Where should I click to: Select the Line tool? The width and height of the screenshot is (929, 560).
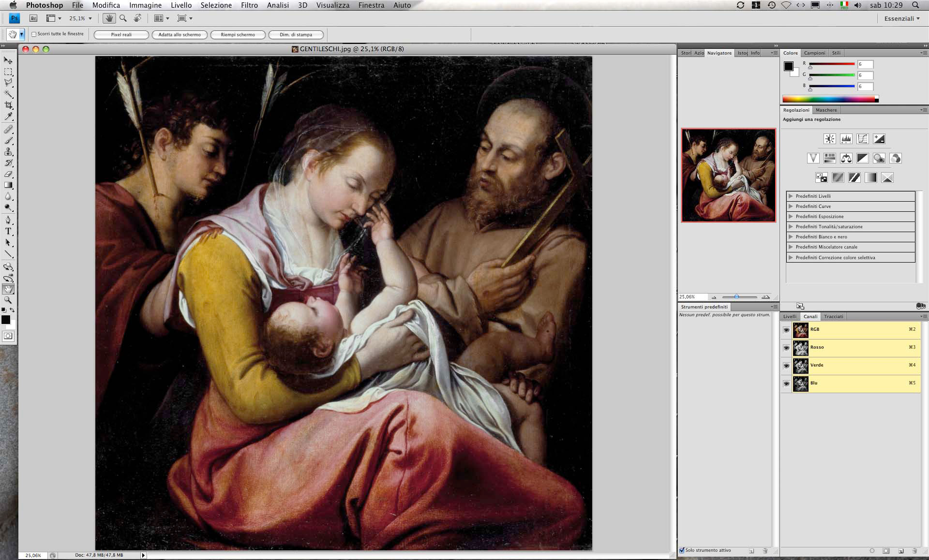pyautogui.click(x=8, y=254)
